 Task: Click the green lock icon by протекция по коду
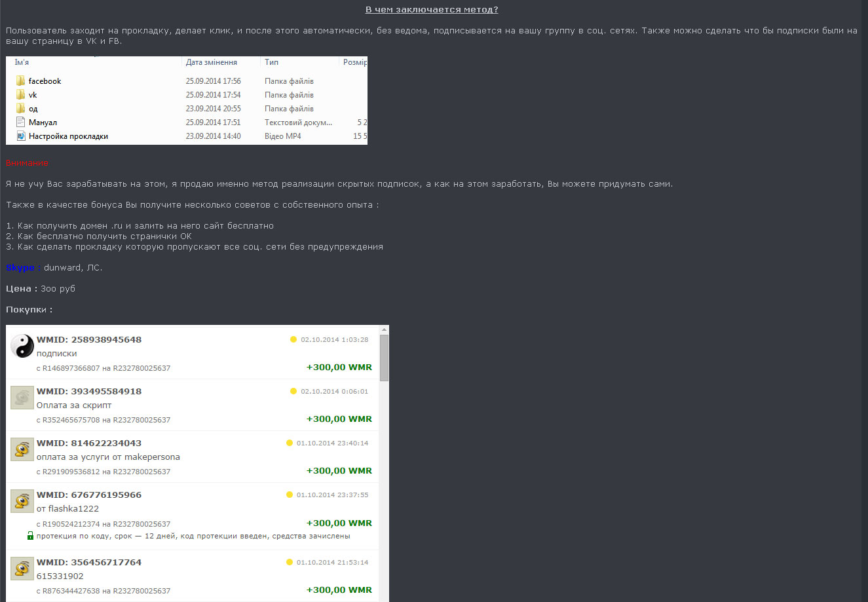pos(30,536)
